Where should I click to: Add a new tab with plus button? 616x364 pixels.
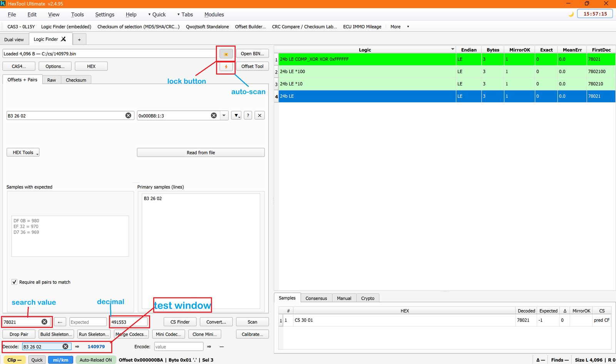tap(79, 39)
